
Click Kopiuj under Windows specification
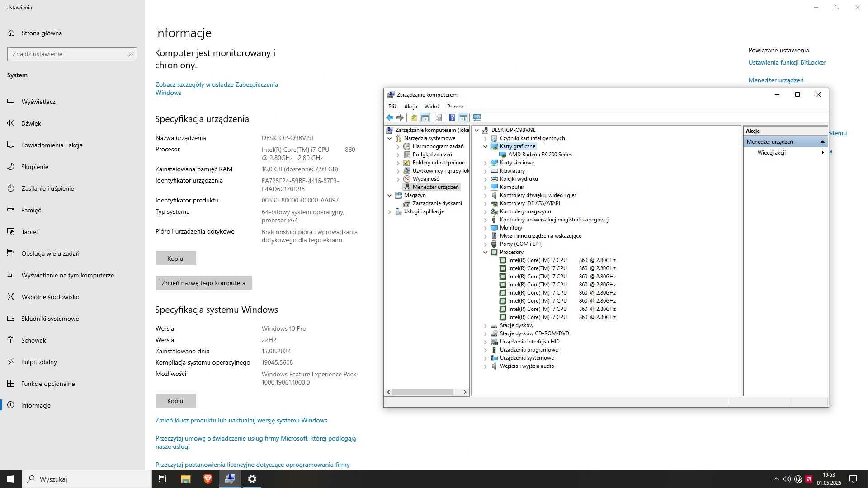(176, 401)
